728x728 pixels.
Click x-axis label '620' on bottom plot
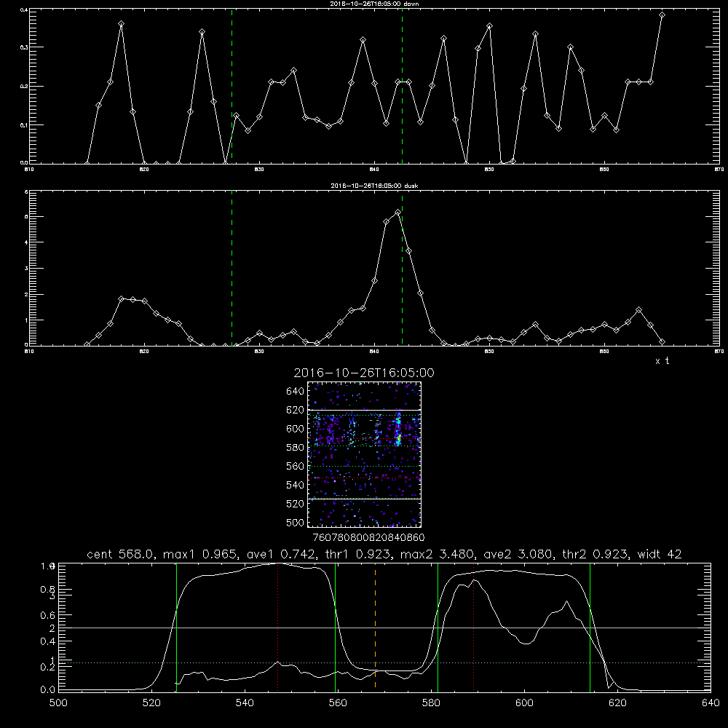coord(618,703)
